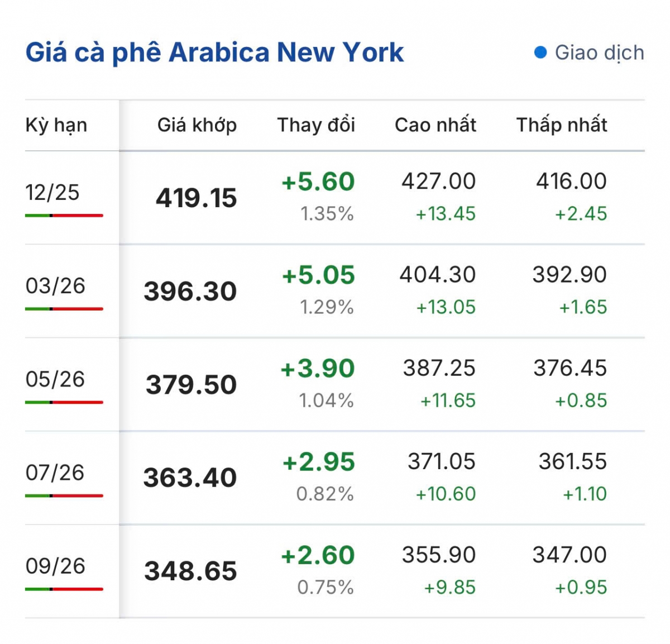Select the 396.30 matched price
The height and width of the screenshot is (644, 670).
coord(190,292)
